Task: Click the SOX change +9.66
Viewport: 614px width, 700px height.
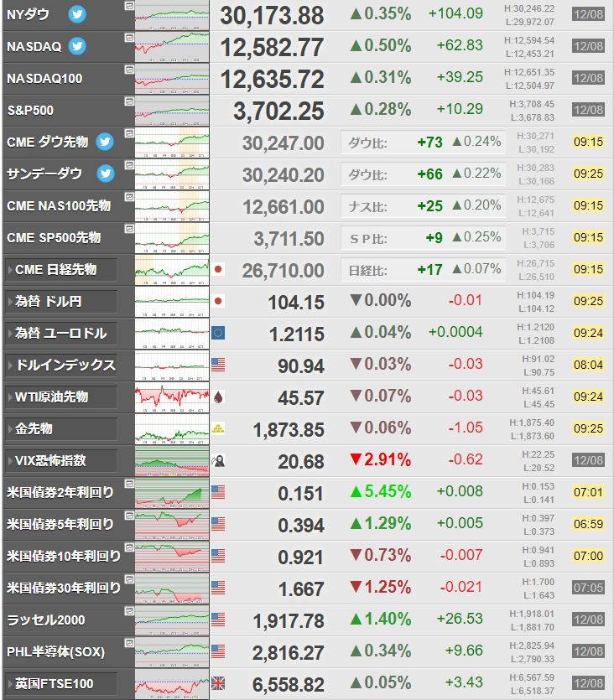Action: coord(464,651)
